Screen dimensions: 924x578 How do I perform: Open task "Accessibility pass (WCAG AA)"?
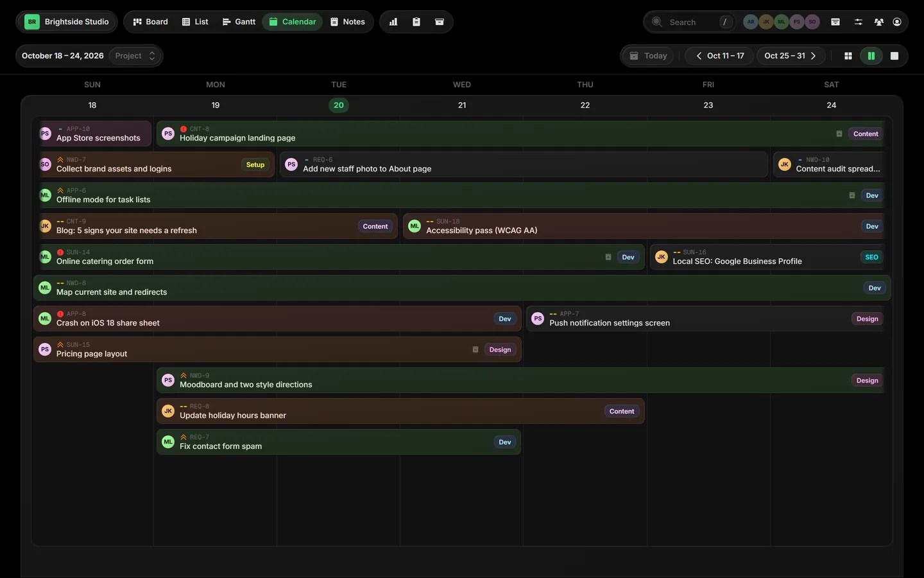pos(644,226)
